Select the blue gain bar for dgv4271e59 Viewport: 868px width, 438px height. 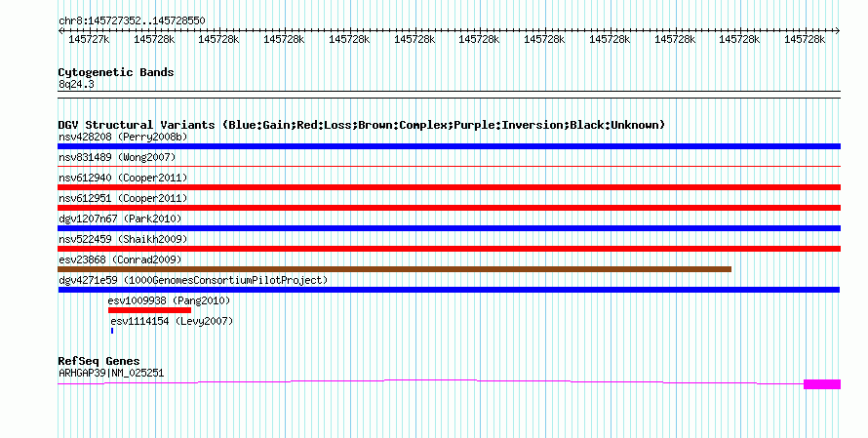click(449, 290)
